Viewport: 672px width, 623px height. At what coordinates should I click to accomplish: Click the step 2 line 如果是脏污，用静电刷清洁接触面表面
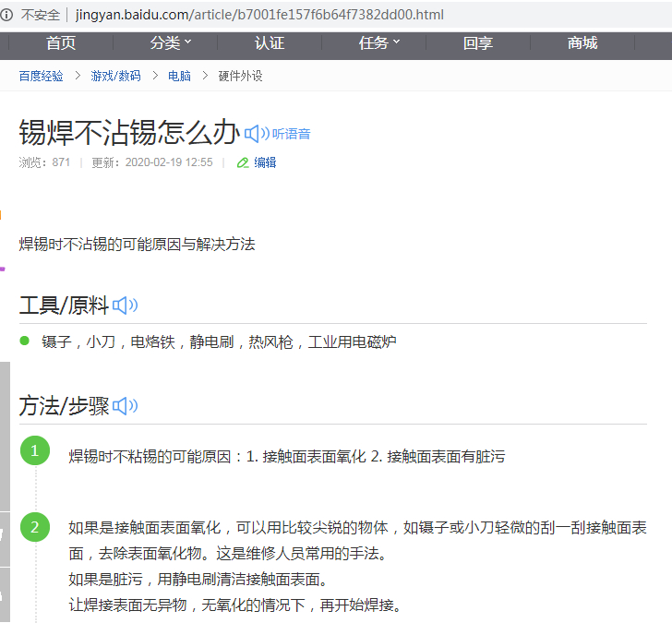(x=198, y=580)
